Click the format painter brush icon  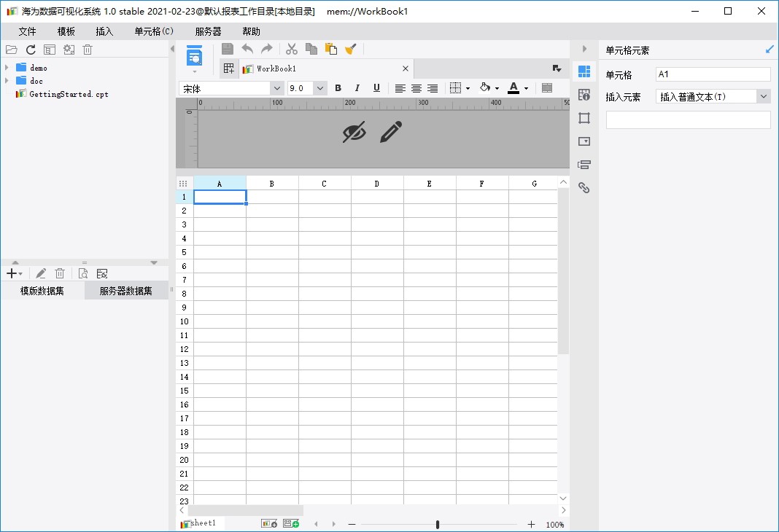click(351, 49)
